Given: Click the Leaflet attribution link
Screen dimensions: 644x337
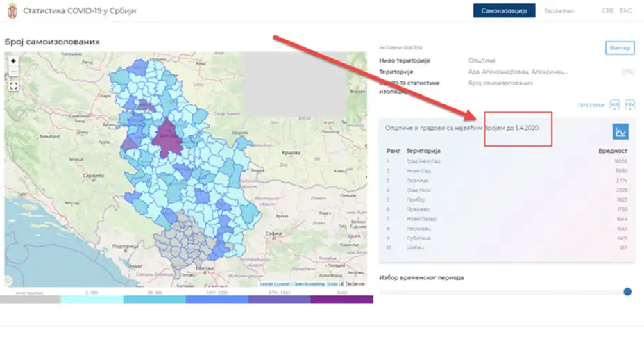Looking at the screenshot, I should (266, 284).
